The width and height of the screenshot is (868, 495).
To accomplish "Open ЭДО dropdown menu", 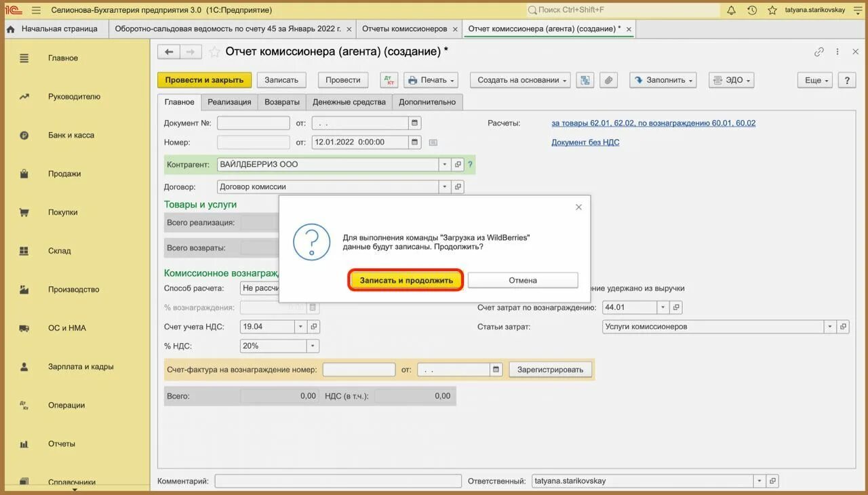I will point(732,80).
